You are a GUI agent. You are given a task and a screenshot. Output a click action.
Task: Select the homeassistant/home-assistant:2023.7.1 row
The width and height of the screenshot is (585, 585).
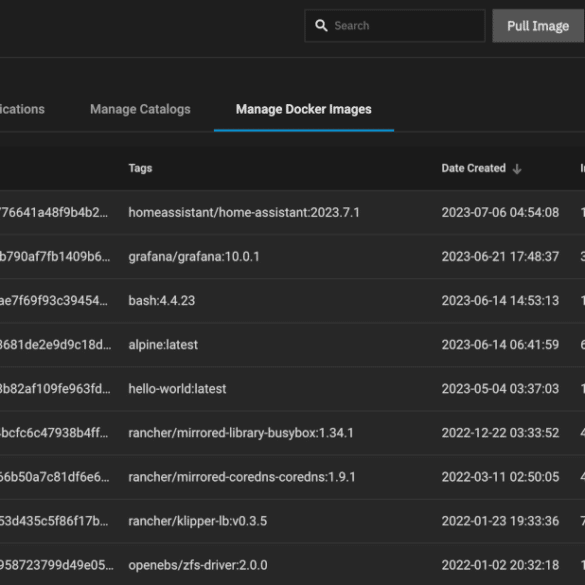click(x=292, y=212)
